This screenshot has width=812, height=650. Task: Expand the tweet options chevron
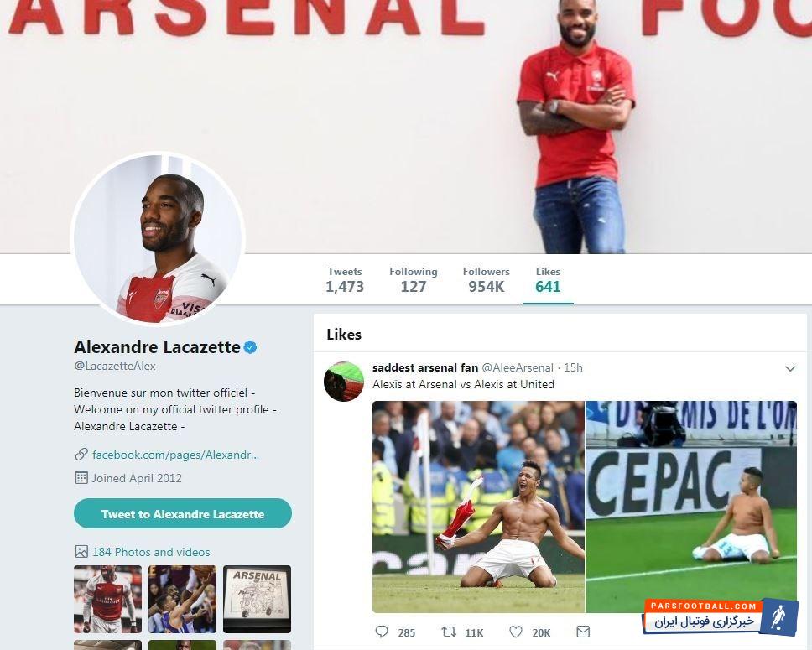[x=789, y=368]
